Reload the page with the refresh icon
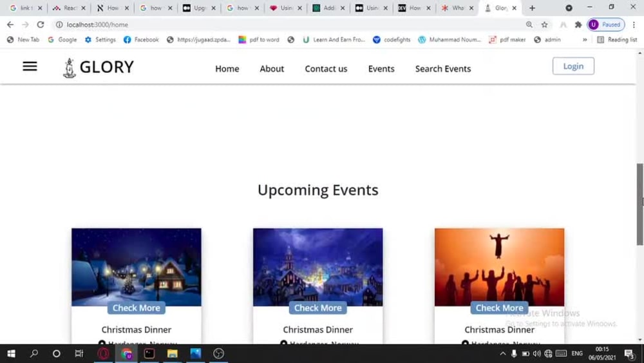644x363 pixels. click(40, 25)
